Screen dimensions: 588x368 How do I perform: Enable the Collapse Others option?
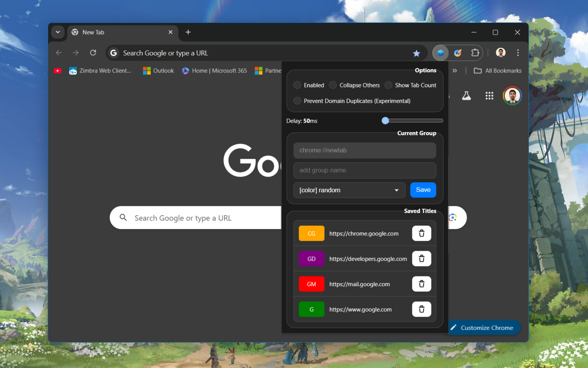tap(333, 85)
